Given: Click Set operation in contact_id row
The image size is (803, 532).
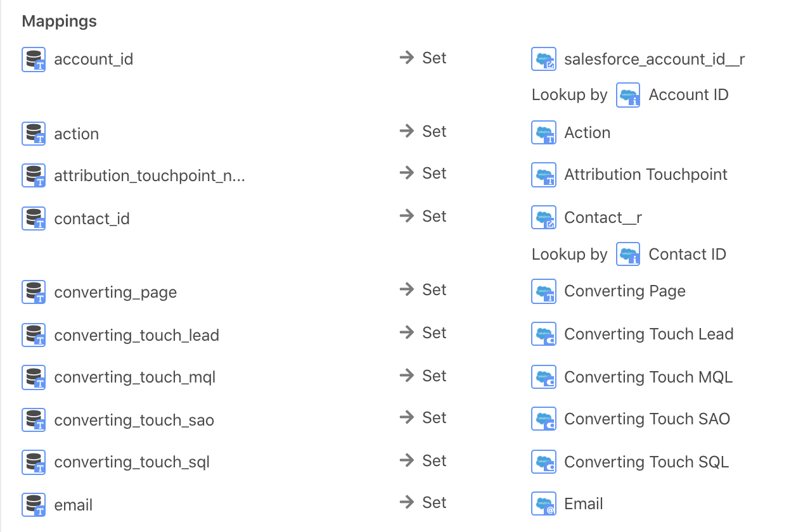Looking at the screenshot, I should (x=423, y=217).
